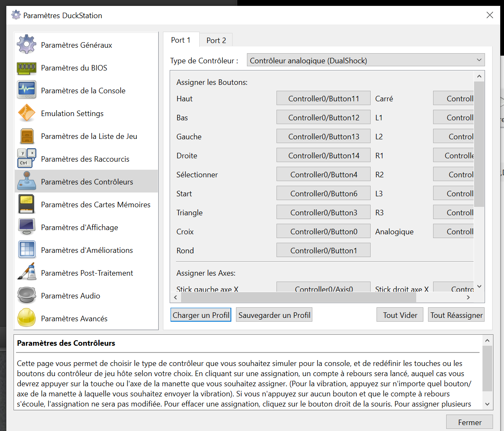Image resolution: width=504 pixels, height=431 pixels.
Task: Select the keyboard shortcuts Ctrl icon
Action: tap(27, 158)
